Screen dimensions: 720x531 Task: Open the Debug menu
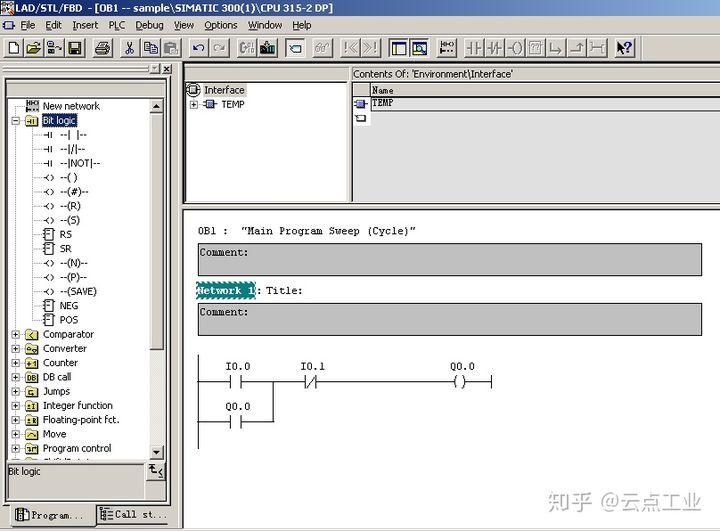149,25
